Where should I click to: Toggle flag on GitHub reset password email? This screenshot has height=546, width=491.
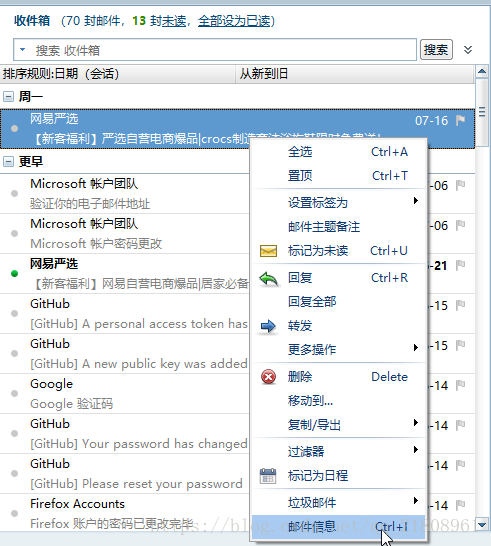point(460,466)
